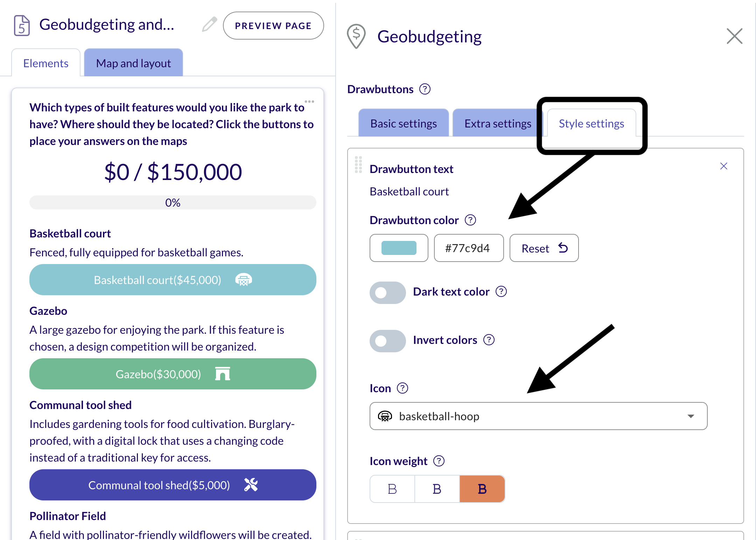
Task: Toggle the Dark text color switch
Action: click(388, 292)
